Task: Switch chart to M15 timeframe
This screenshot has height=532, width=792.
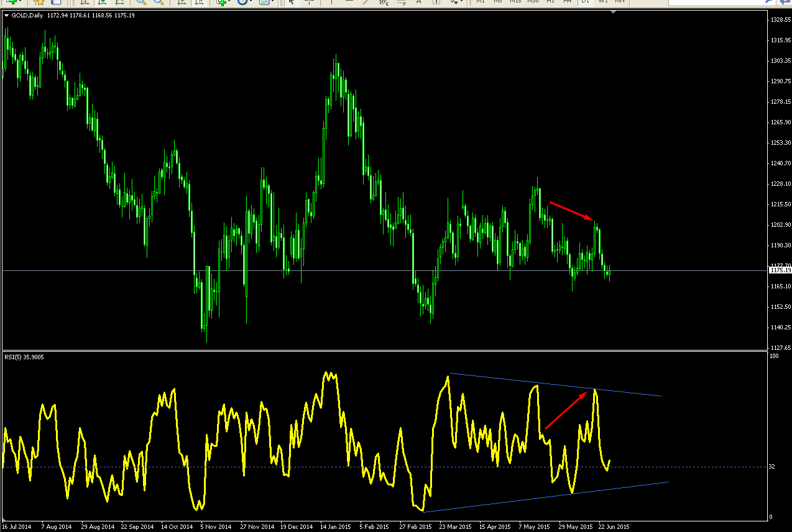Action: coord(515,2)
